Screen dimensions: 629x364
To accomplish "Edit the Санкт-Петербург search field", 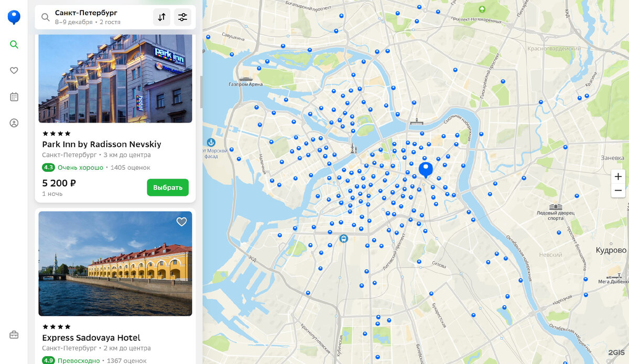I will (x=86, y=13).
